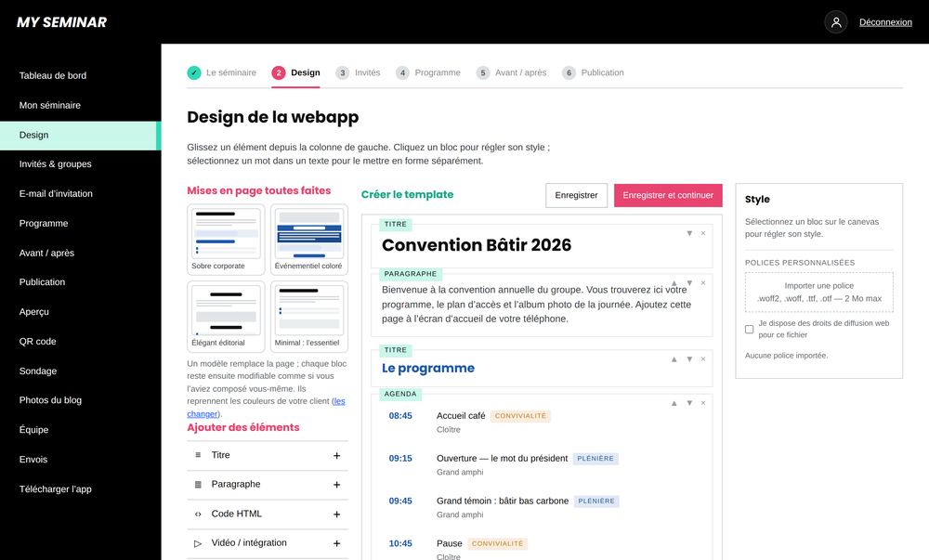The height and width of the screenshot is (560, 929).
Task: Move the Paragraphe block up
Action: tap(674, 283)
